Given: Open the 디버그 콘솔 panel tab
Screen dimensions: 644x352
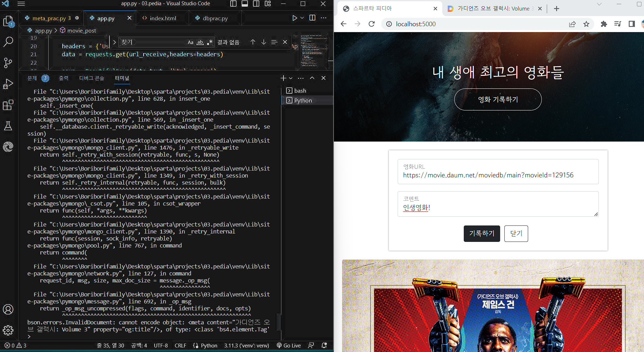Looking at the screenshot, I should click(x=92, y=78).
